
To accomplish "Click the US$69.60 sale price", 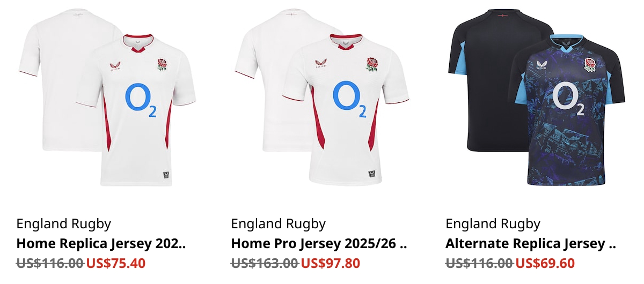I will pos(545,263).
